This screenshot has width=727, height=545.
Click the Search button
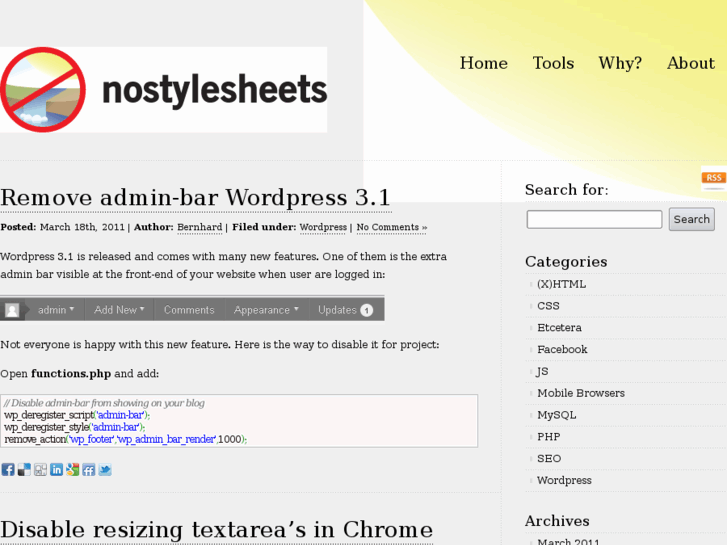[692, 219]
